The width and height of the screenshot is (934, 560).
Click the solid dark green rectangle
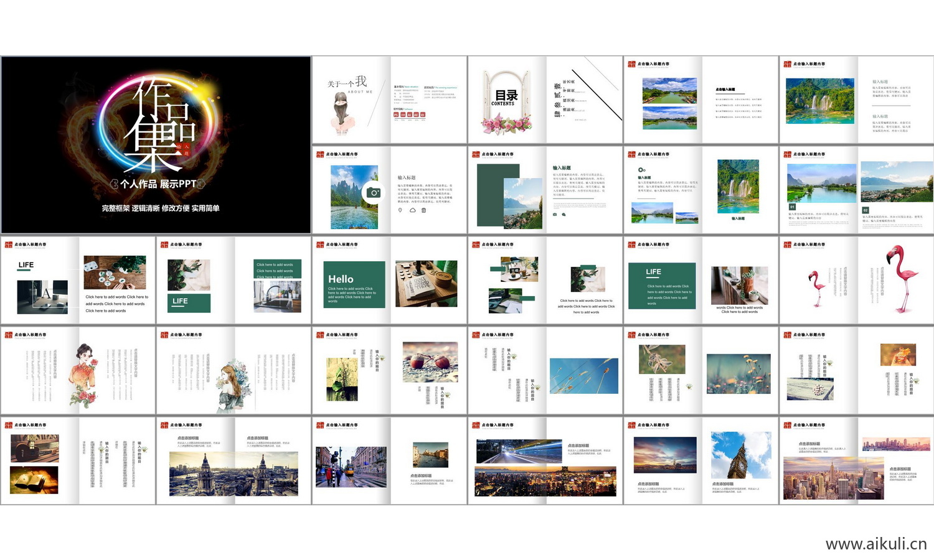click(497, 195)
